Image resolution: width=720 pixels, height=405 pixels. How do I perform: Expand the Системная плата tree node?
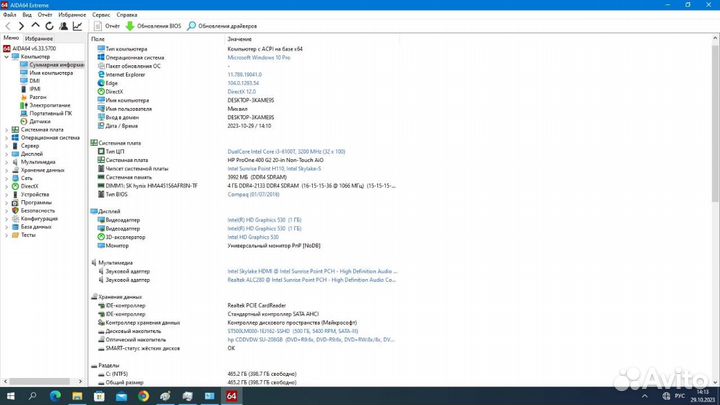[6, 130]
